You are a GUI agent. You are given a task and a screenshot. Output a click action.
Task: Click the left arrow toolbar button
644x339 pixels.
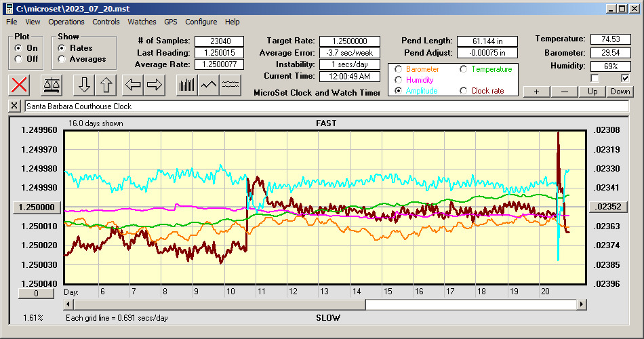tap(133, 85)
